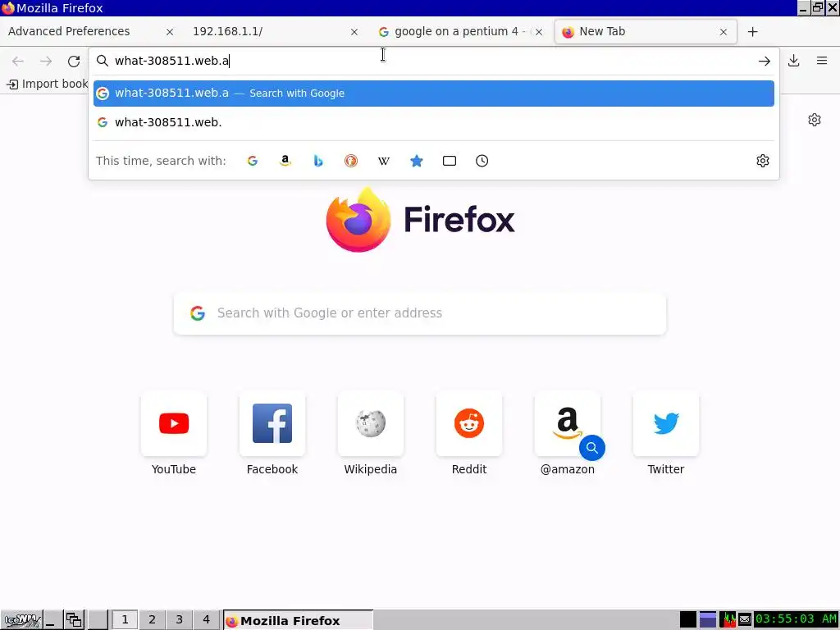Image resolution: width=840 pixels, height=630 pixels.
Task: Click the Go arrow in the address bar
Action: 764,61
